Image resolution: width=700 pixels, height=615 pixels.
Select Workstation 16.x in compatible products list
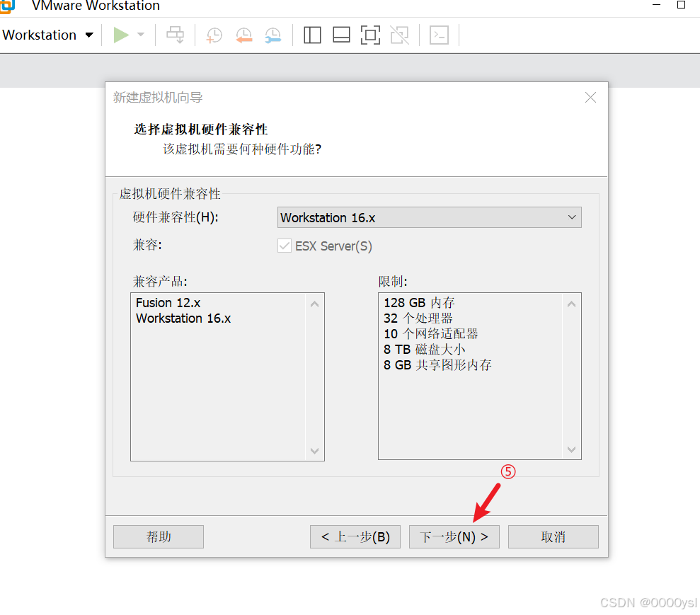click(x=183, y=318)
